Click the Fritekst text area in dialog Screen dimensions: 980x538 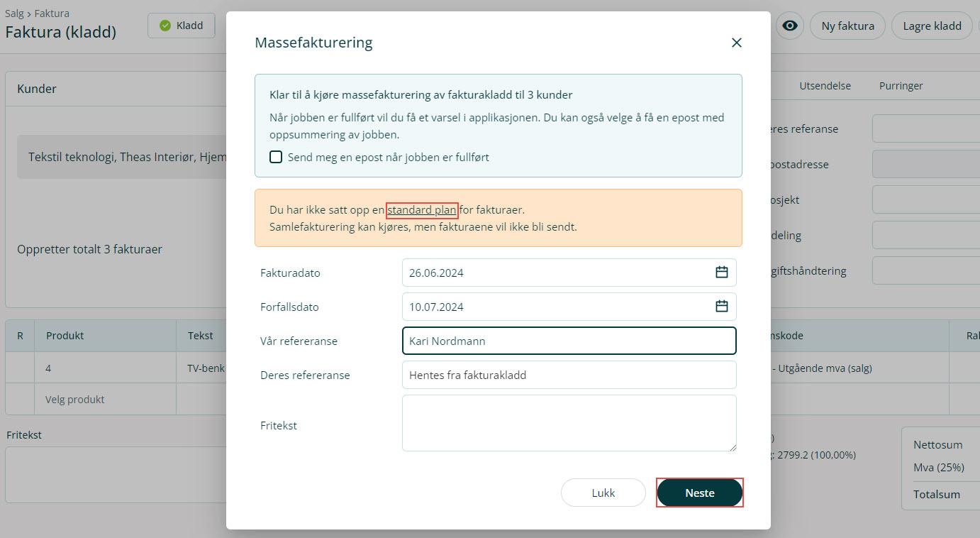pos(568,423)
